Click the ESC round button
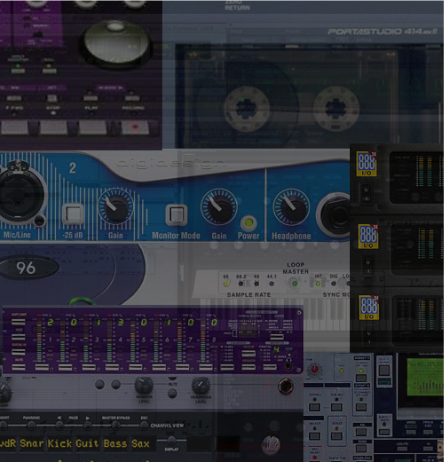 pyautogui.click(x=144, y=425)
